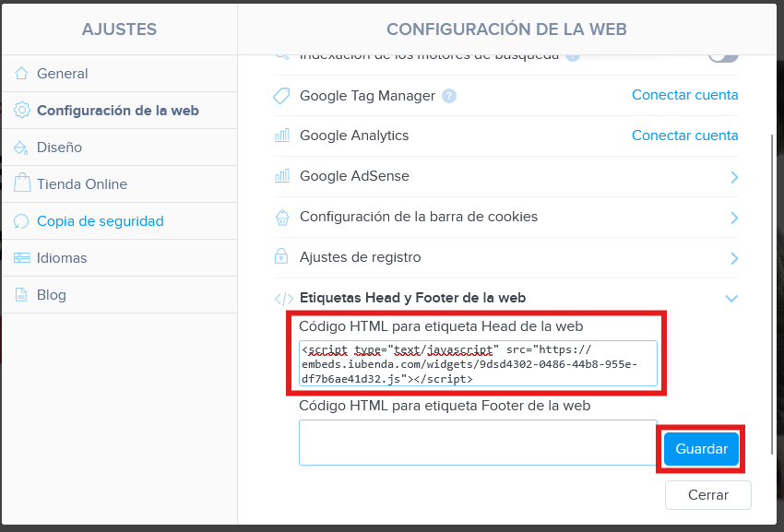This screenshot has height=532, width=784.
Task: Click Código HTML para etiqueta Head label
Action: pos(441,326)
